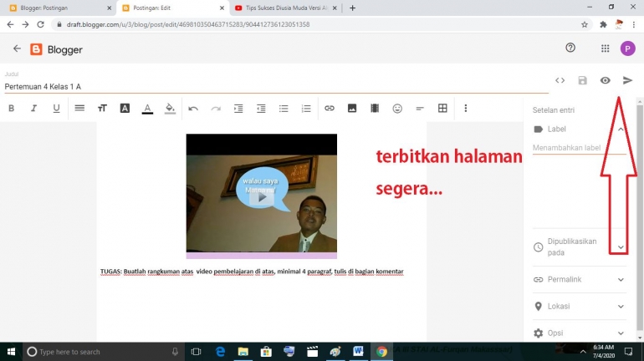Choose the text color tool
The width and height of the screenshot is (644, 361).
(147, 109)
